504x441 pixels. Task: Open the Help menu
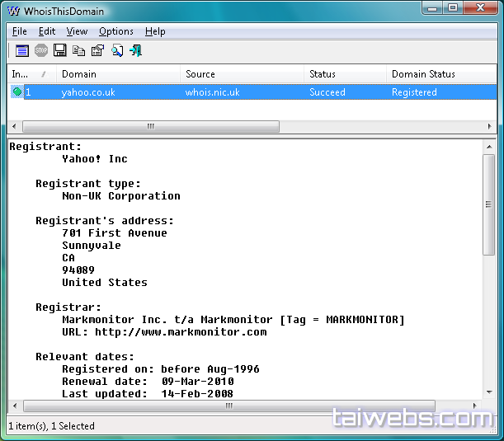coord(155,31)
